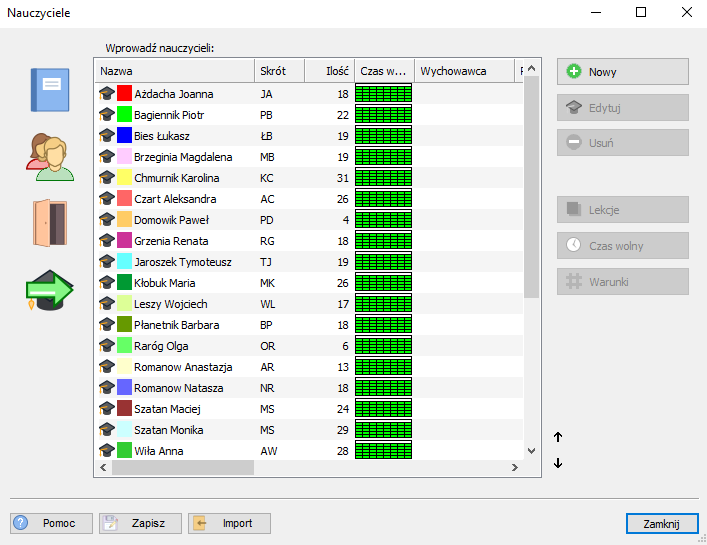Sort by the Ilość column header

pos(329,71)
